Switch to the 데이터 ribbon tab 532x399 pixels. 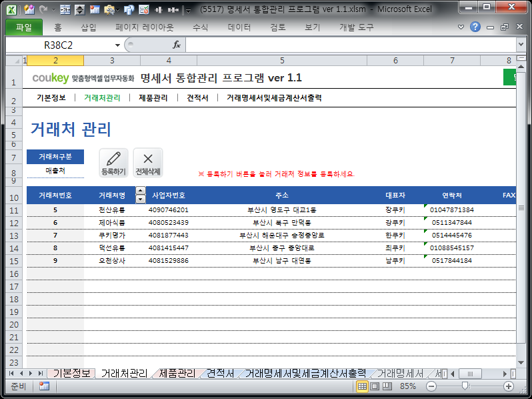(x=239, y=27)
